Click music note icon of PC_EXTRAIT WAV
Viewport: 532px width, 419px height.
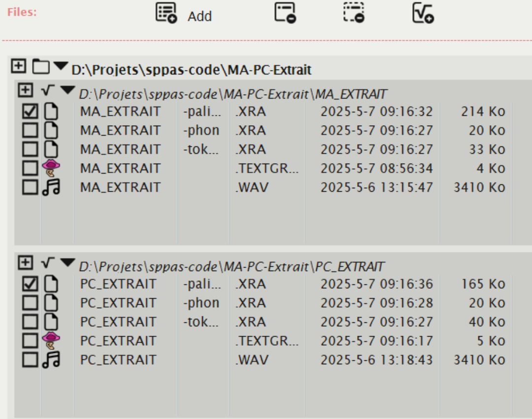(x=51, y=359)
